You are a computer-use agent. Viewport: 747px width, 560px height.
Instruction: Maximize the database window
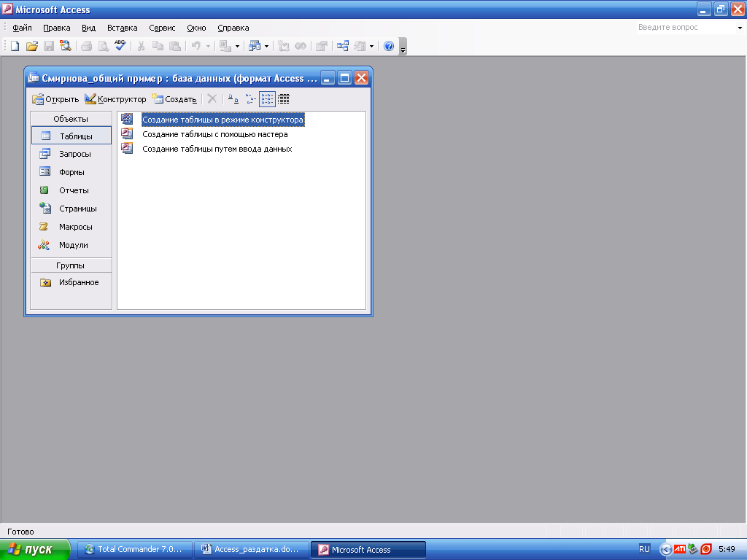(344, 77)
